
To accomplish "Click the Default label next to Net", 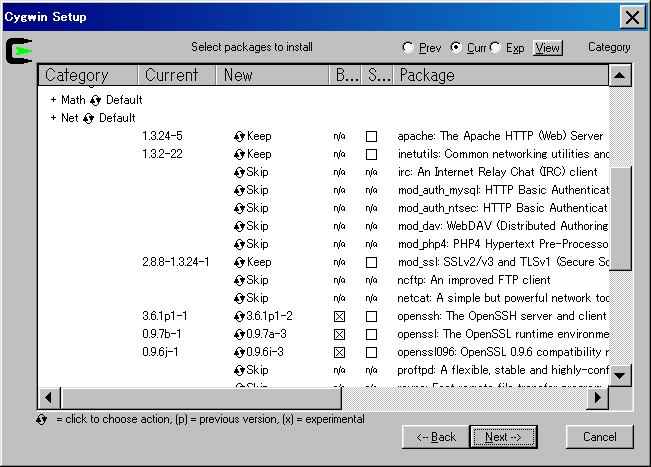I will coord(117,118).
